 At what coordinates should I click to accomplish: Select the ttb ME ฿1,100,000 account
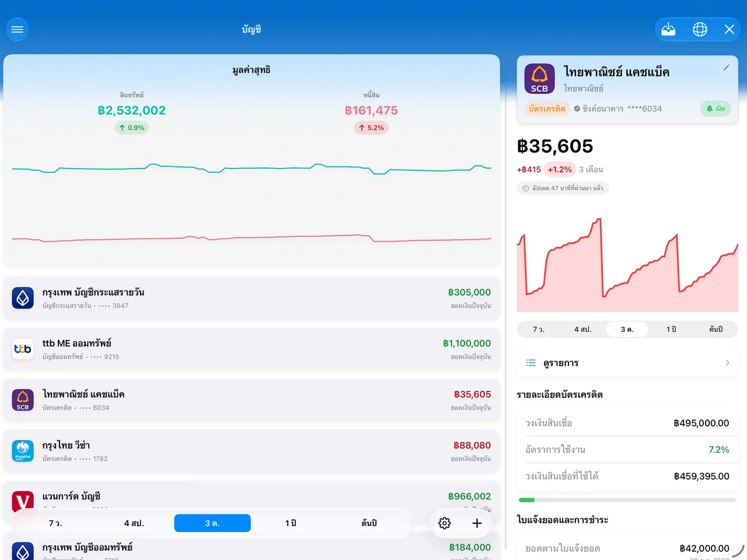(x=252, y=349)
